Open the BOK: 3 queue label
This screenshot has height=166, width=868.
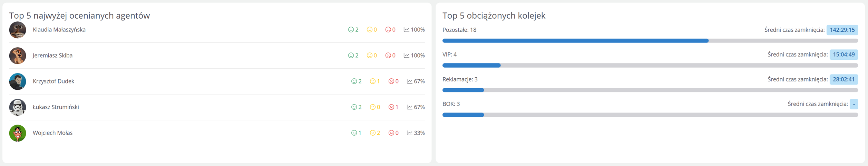(451, 104)
